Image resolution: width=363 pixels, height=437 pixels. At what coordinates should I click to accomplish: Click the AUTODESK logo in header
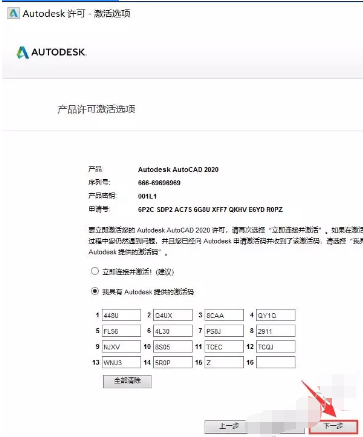pyautogui.click(x=52, y=52)
